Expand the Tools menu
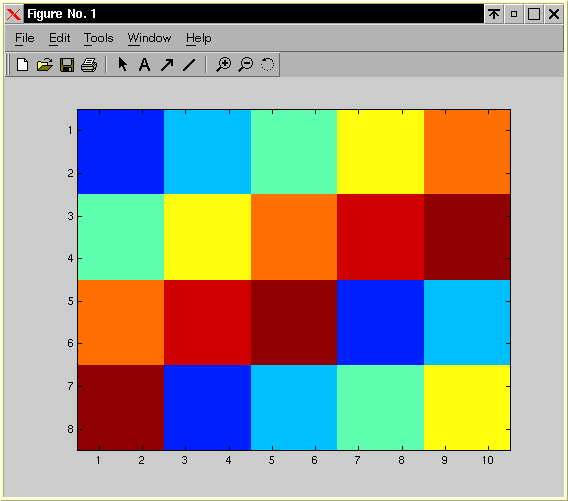Screen dimensions: 568x501 pyautogui.click(x=99, y=38)
